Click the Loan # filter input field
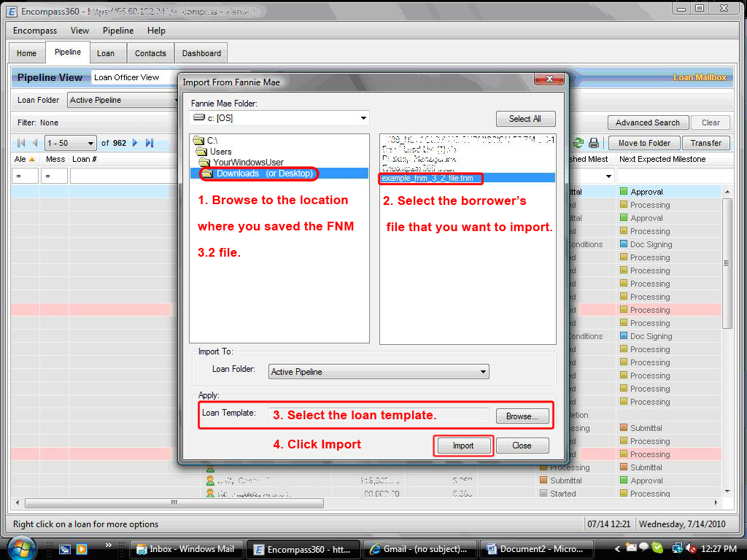Image resolution: width=747 pixels, height=560 pixels. click(124, 176)
